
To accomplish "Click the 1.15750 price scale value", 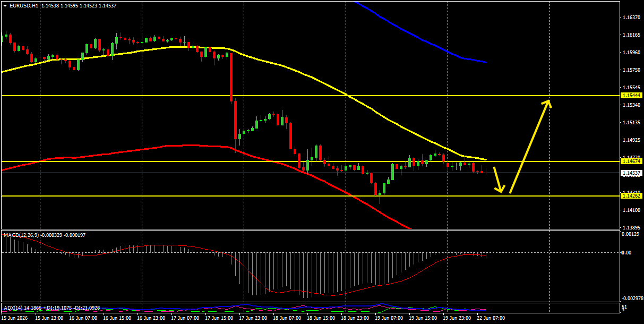I will click(632, 70).
